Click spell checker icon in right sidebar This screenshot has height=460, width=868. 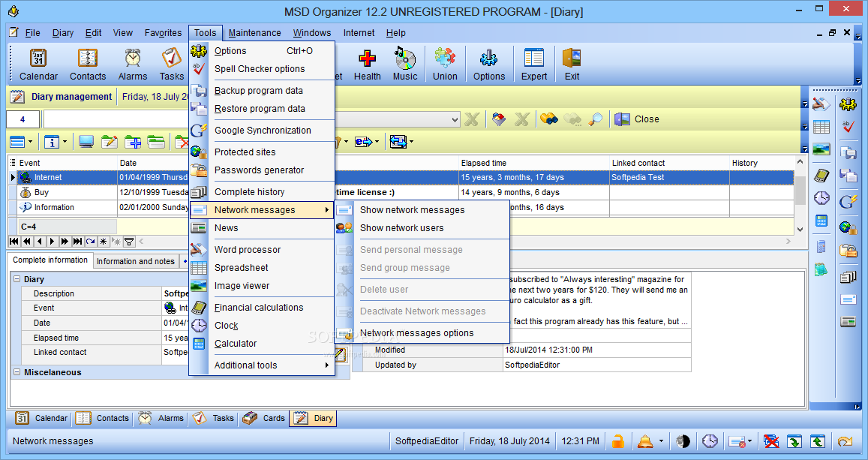[848, 127]
